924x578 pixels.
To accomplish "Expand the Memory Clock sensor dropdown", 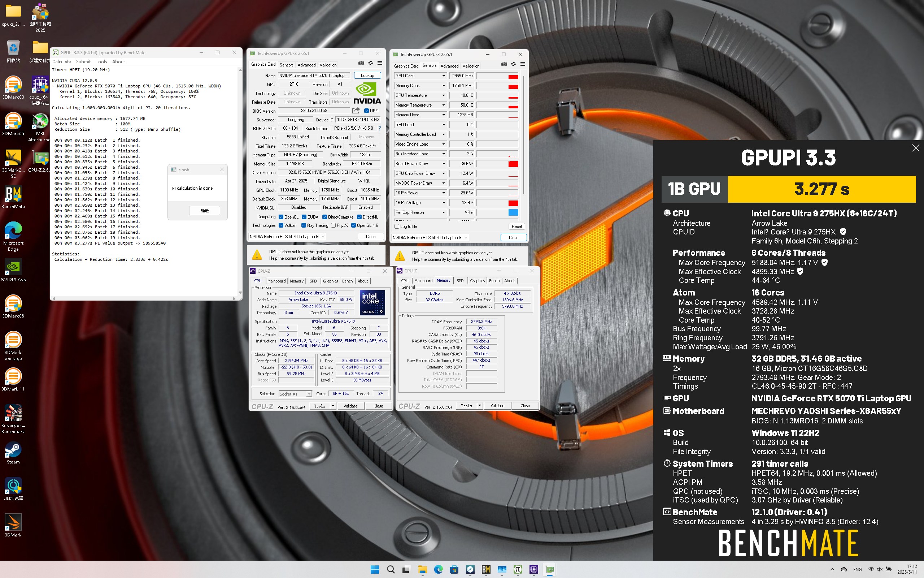I will (443, 86).
